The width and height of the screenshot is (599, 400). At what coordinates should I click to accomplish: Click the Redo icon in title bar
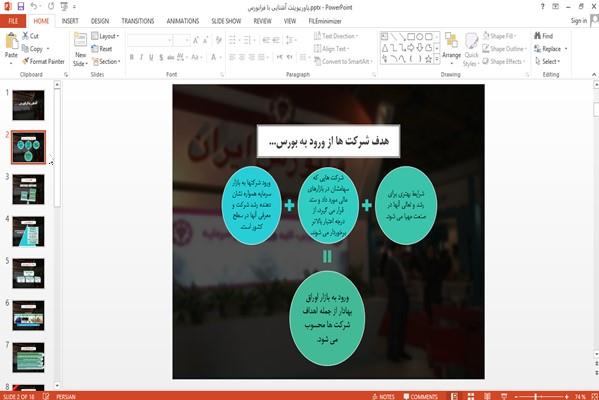click(51, 6)
